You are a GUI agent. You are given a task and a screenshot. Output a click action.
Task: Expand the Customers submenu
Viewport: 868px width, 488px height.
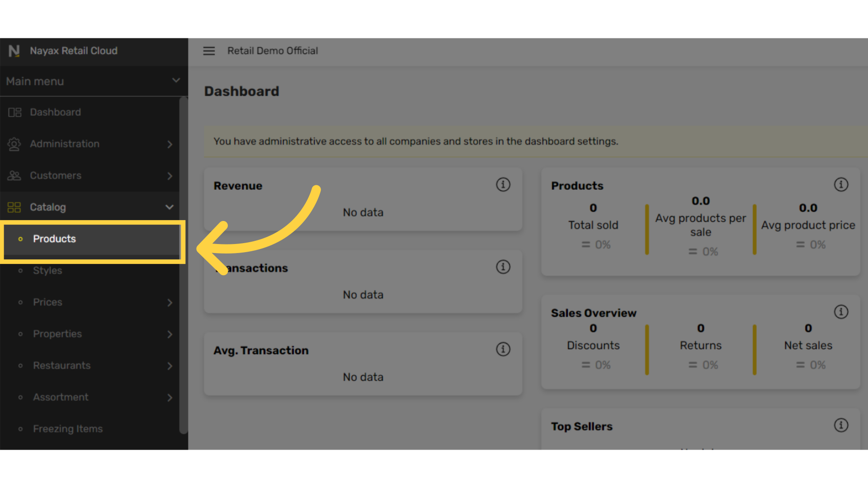point(170,176)
